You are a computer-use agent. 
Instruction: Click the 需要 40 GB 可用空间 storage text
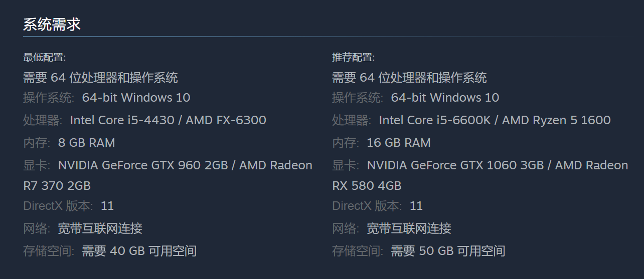point(139,251)
